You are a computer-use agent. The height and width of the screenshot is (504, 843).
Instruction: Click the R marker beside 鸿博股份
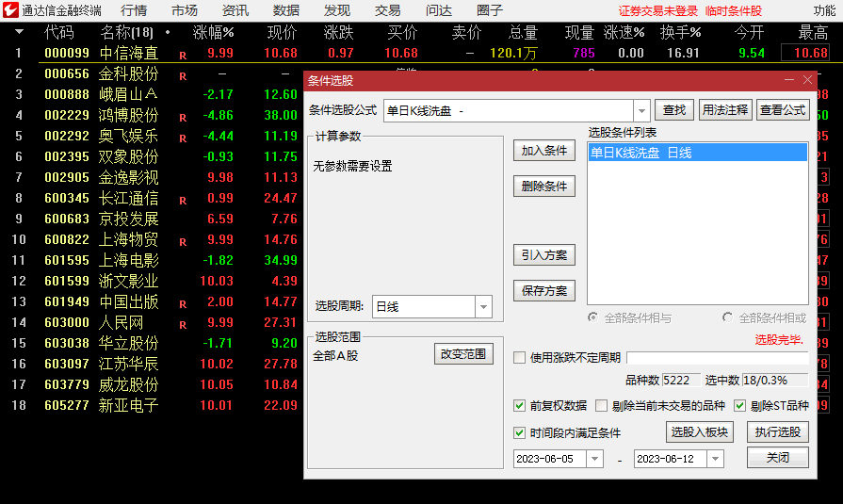pyautogui.click(x=183, y=117)
